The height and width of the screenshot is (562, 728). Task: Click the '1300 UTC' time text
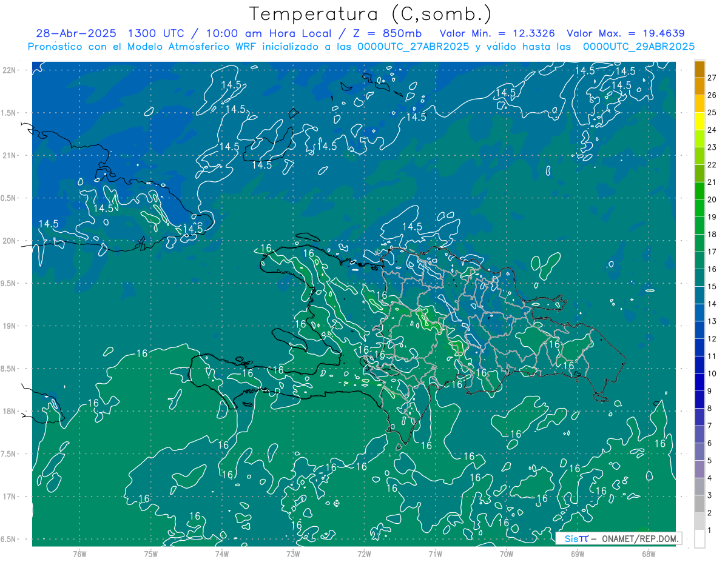point(157,33)
